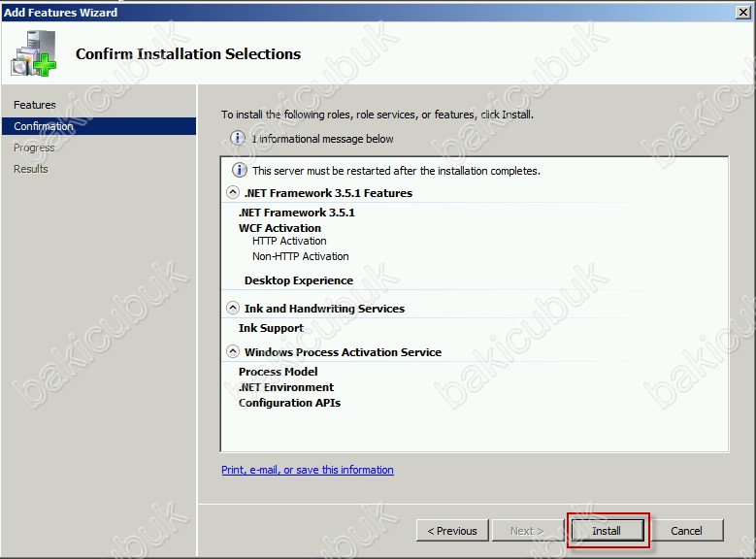Screen dimensions: 756x559
Task: Click the 'Confirm Installation Selections' title
Action: coord(188,53)
